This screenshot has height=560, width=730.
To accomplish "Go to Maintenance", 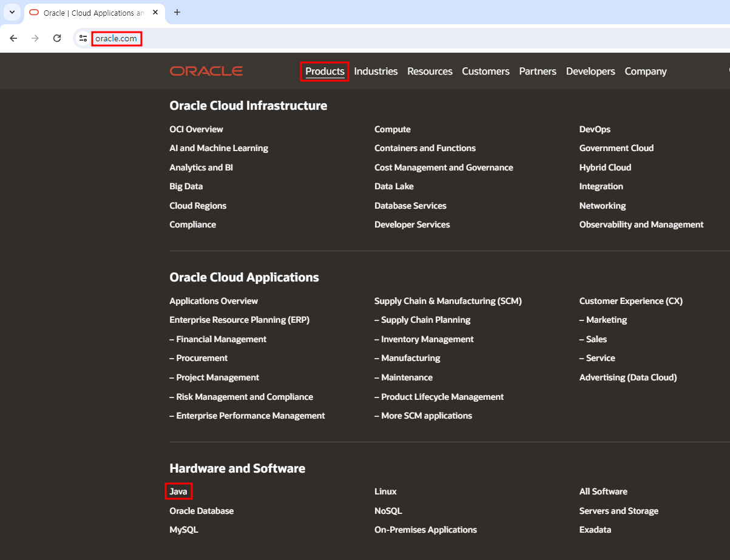I will pos(404,377).
